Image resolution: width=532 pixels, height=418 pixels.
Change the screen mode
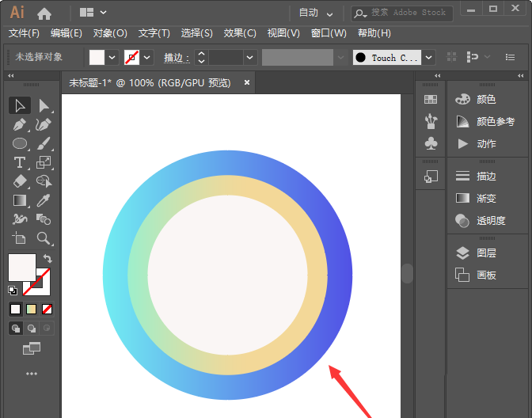(32, 348)
